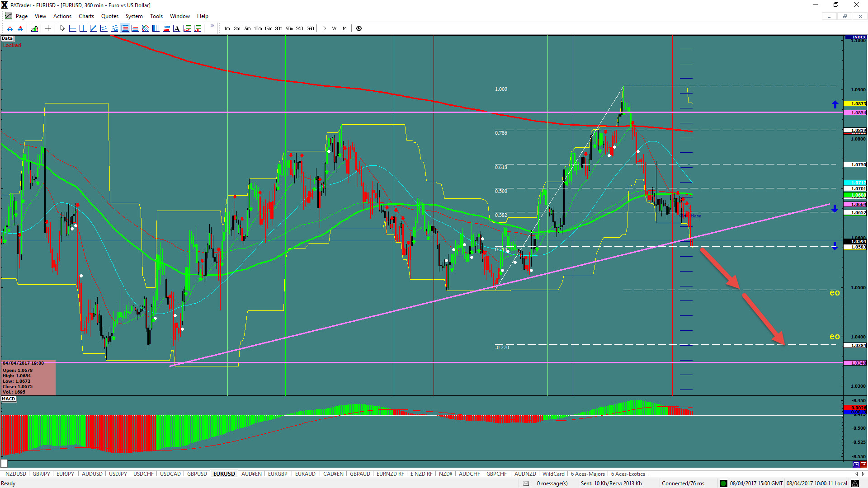Open the Tools menu
Screen dimensions: 868x488
(156, 16)
